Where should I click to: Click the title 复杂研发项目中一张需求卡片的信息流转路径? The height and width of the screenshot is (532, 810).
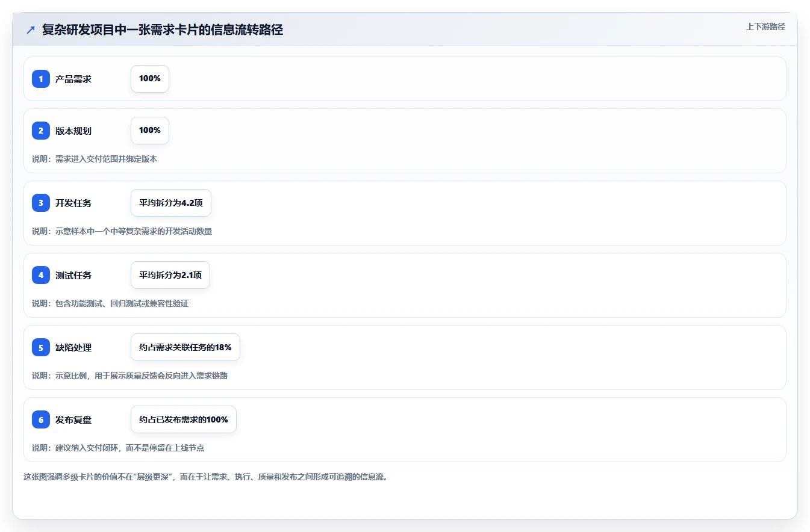click(163, 29)
